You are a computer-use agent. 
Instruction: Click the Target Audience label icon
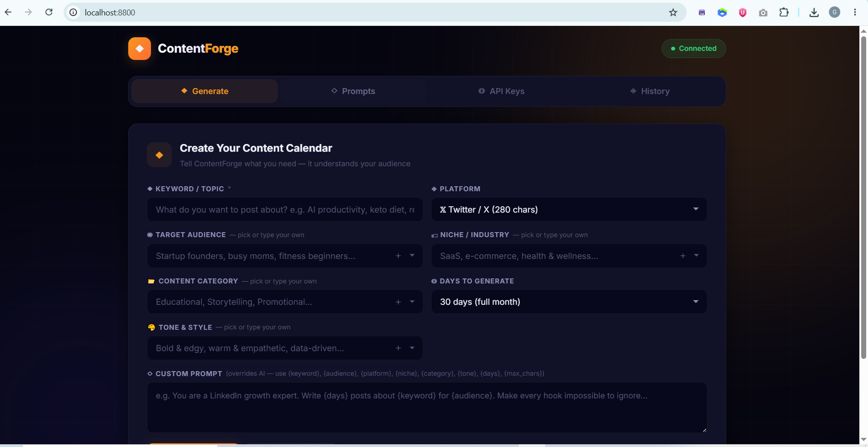click(150, 235)
